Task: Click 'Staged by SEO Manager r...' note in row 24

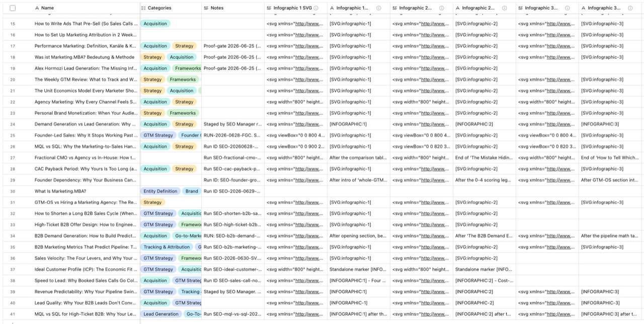Action: (233, 124)
